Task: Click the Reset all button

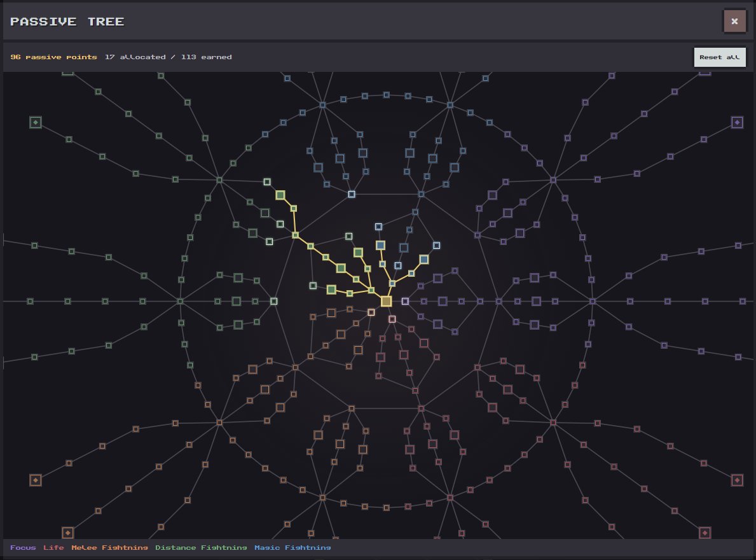Action: point(720,57)
